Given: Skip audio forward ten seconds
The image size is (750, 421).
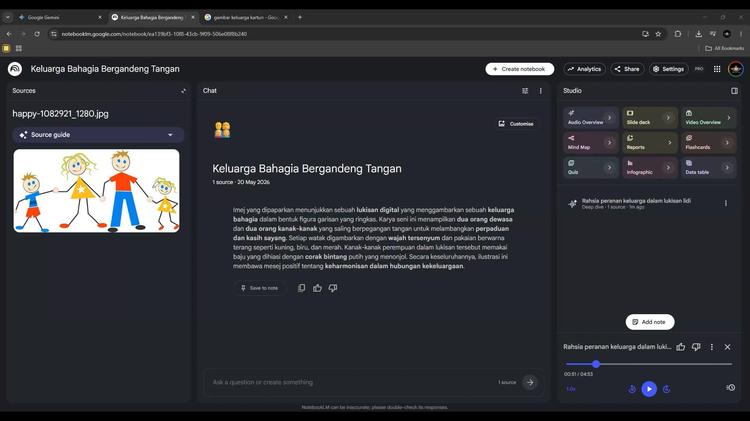Looking at the screenshot, I should click(x=666, y=389).
